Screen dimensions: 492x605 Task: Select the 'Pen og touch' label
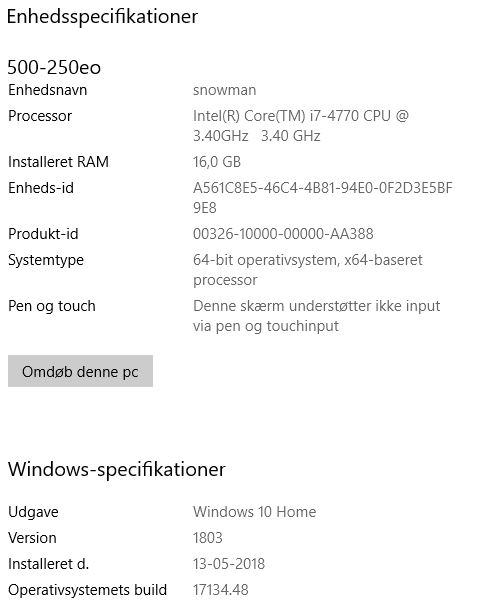click(52, 306)
